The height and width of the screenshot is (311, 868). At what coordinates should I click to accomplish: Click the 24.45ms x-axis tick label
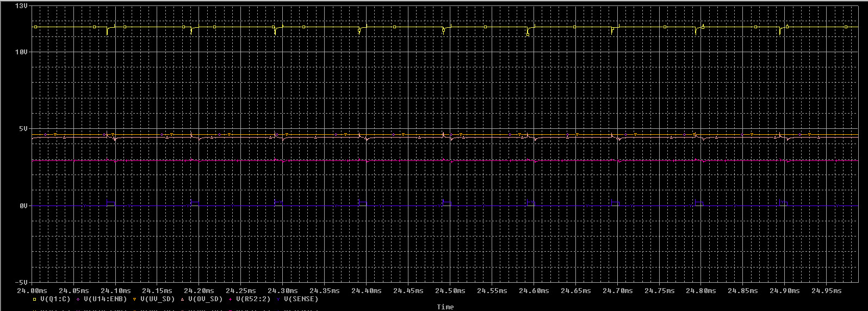click(408, 291)
